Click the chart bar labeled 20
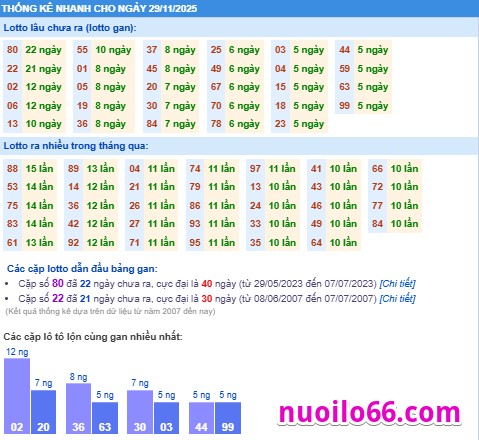This screenshot has height=440, width=479. [43, 412]
